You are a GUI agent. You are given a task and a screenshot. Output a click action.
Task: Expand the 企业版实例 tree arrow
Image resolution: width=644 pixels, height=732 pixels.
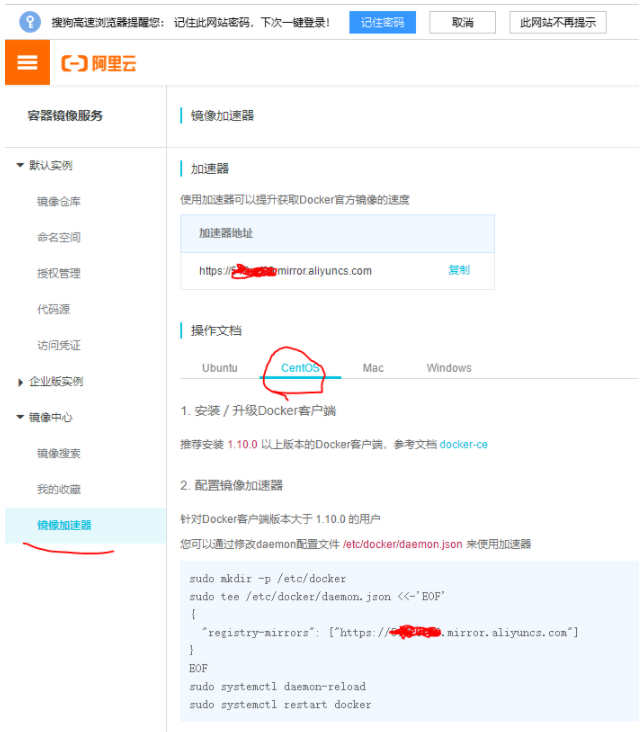(20, 382)
